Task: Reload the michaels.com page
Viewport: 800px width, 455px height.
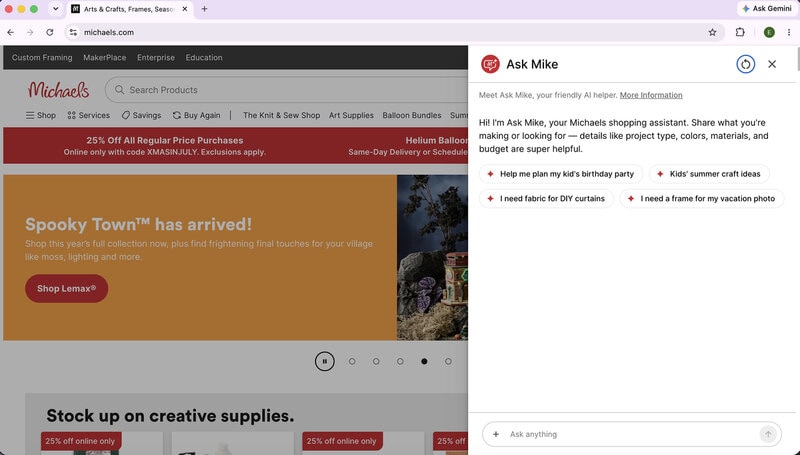Action: pos(49,32)
